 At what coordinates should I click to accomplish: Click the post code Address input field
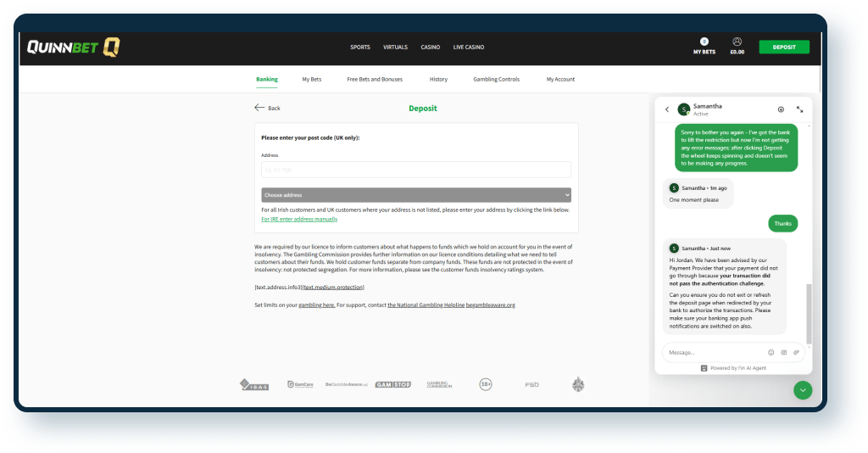point(415,170)
